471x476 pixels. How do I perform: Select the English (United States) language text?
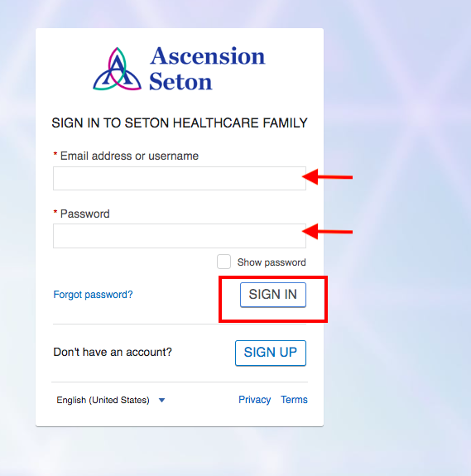[x=103, y=400]
